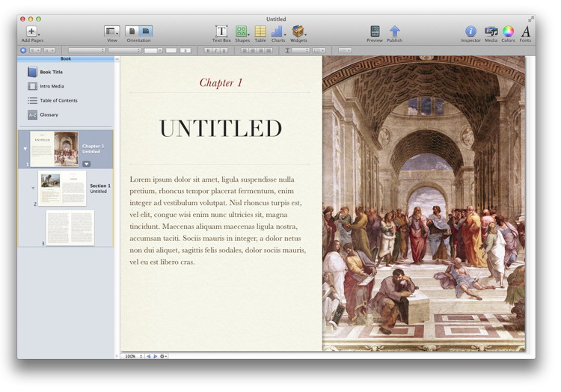Toggle bold formatting

208,50
